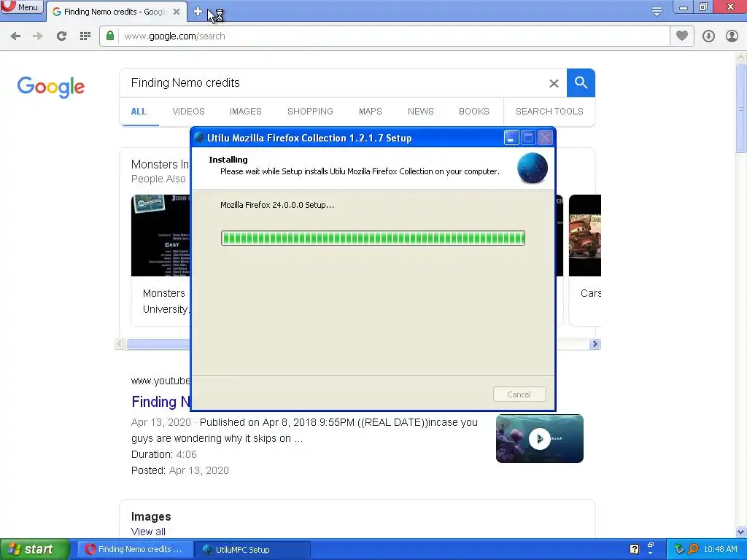Image resolution: width=747 pixels, height=560 pixels.
Task: Select the ALL results tab
Action: [x=139, y=112]
